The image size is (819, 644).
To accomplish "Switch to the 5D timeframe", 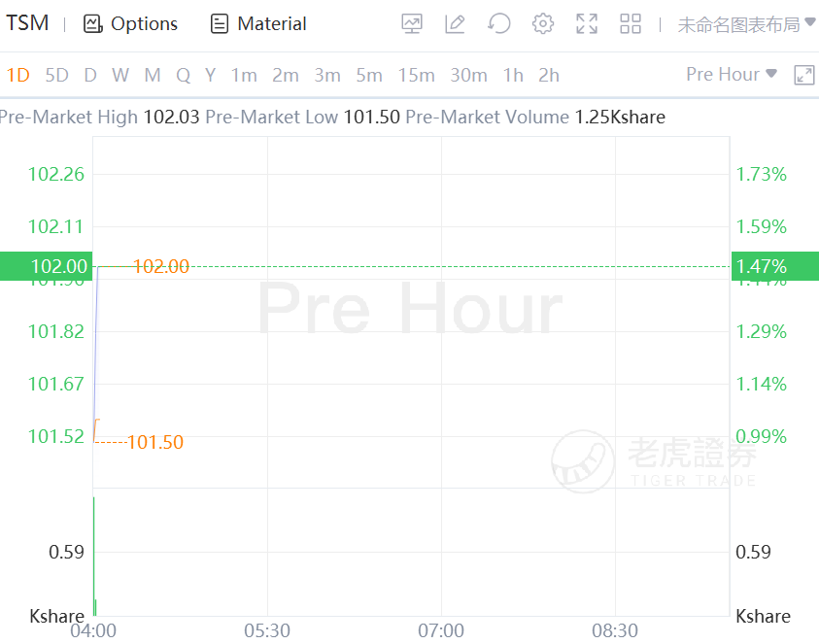I will tap(56, 75).
